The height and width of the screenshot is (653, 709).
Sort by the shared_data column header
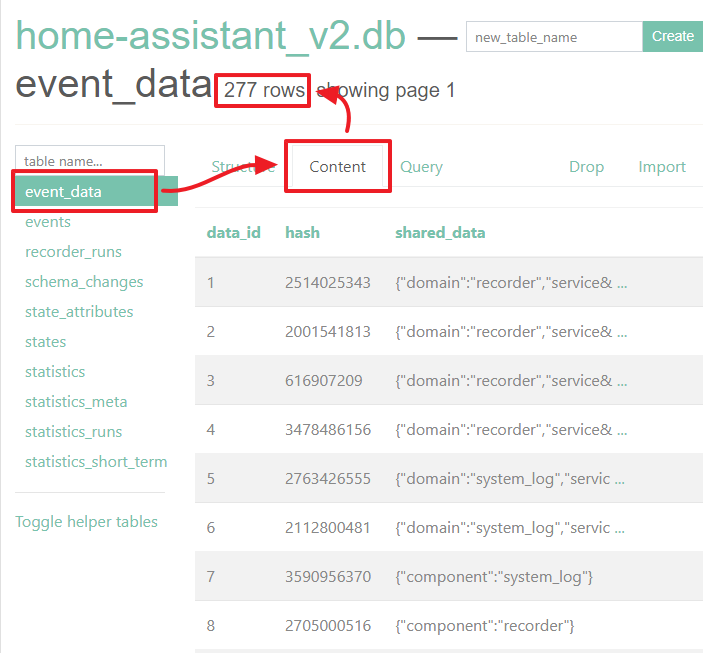[440, 232]
